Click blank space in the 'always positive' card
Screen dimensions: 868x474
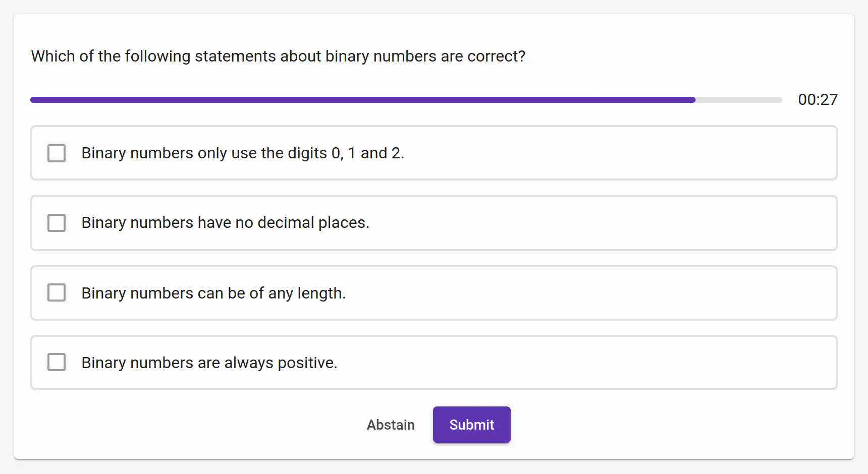tap(606, 363)
